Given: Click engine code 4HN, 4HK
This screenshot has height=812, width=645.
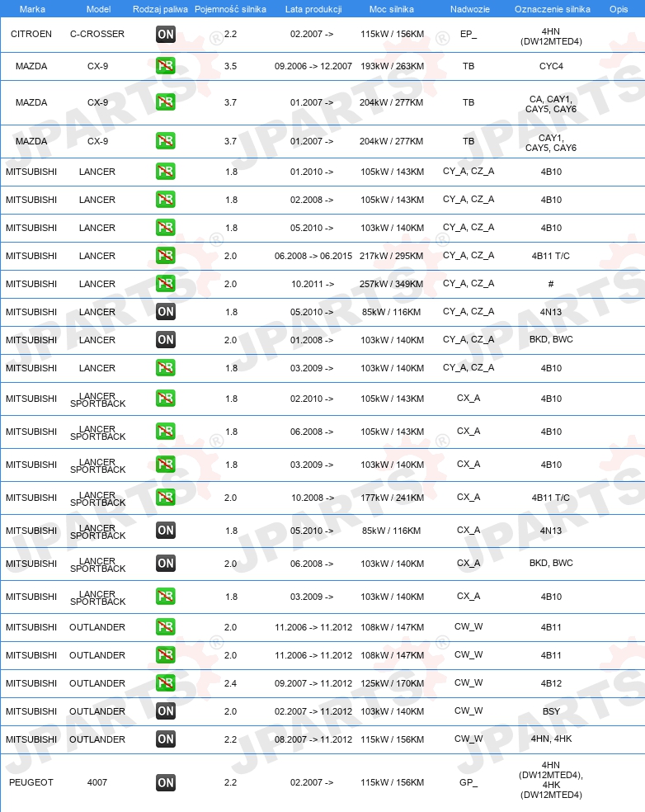Looking at the screenshot, I should click(551, 739).
